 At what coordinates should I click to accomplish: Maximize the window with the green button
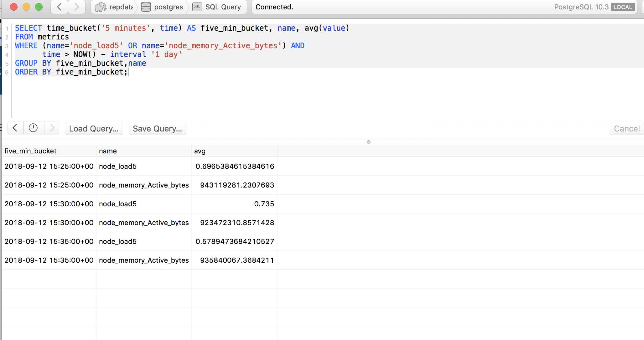39,7
